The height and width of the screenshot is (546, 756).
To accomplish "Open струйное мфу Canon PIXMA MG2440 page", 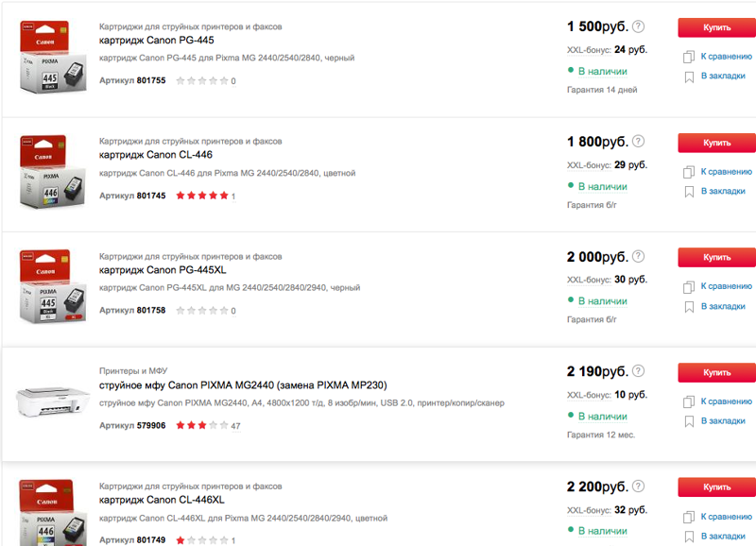I will click(243, 385).
